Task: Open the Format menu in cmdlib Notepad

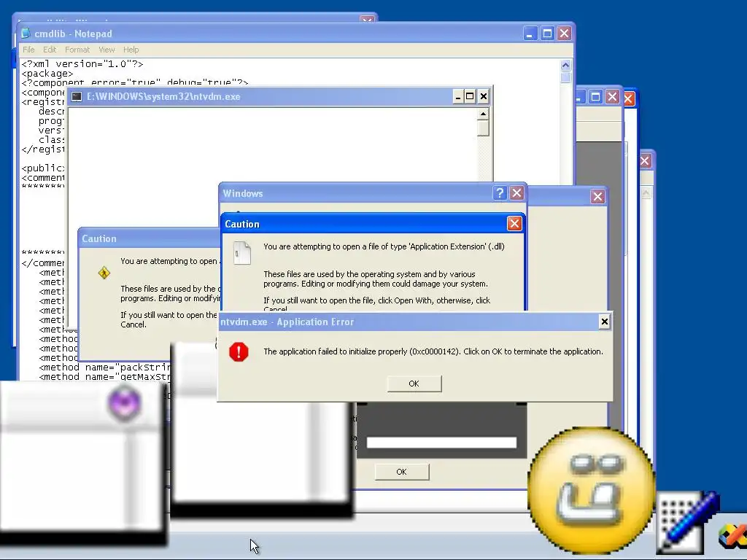Action: coord(77,50)
